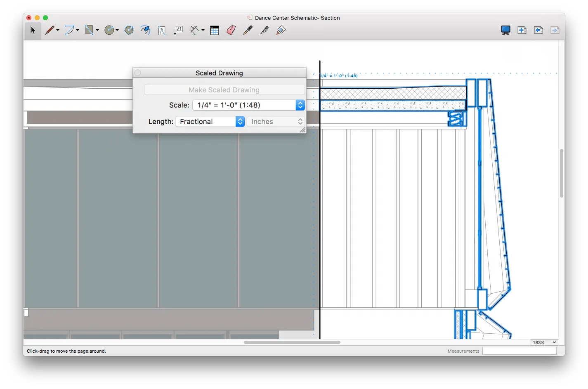
Task: Click the horizontal scrollbar thumb
Action: click(x=292, y=342)
